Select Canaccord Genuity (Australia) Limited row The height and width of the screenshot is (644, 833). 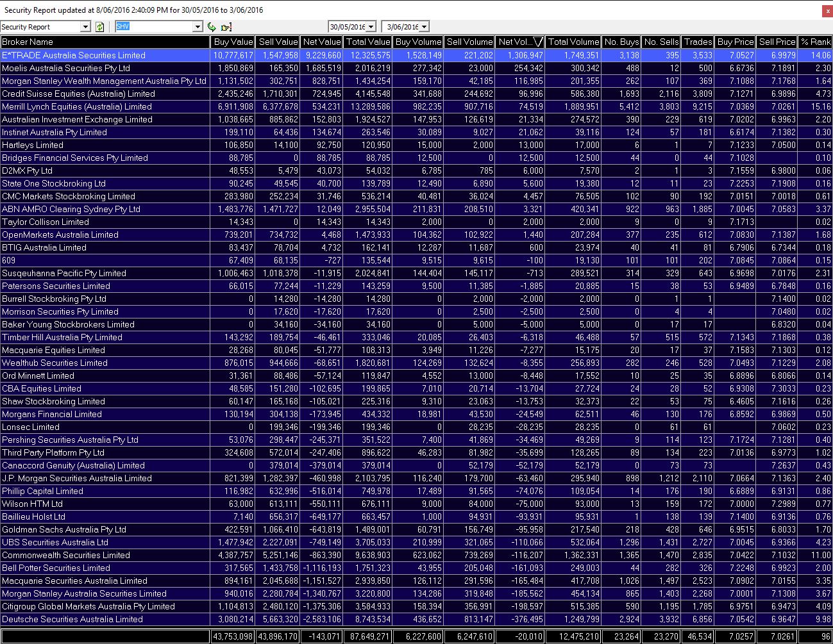pyautogui.click(x=416, y=465)
